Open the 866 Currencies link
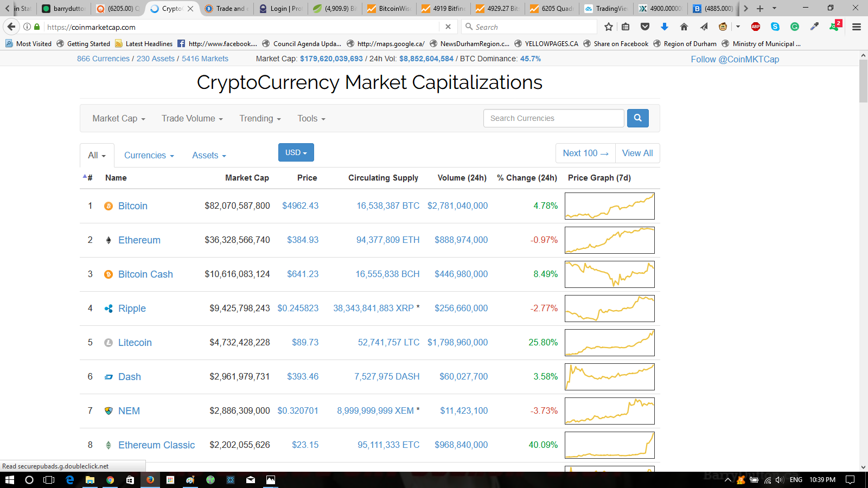This screenshot has height=488, width=868. point(103,59)
